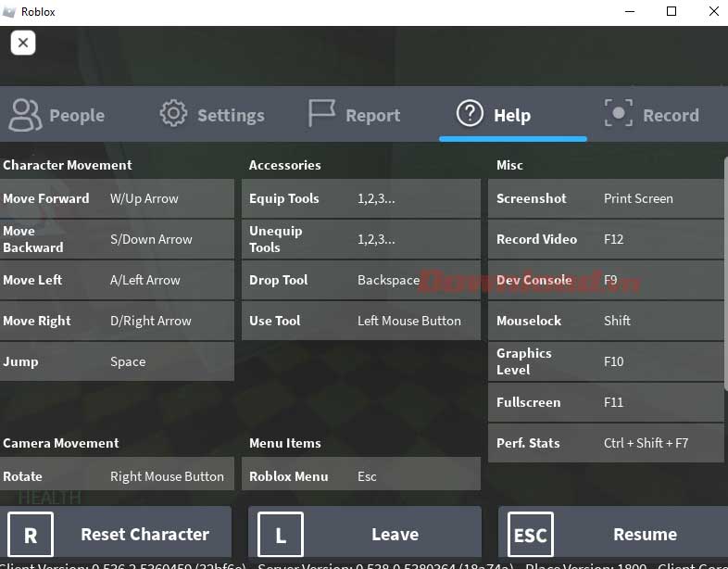Click the Move Backward label
This screenshot has width=728, height=569.
(33, 239)
